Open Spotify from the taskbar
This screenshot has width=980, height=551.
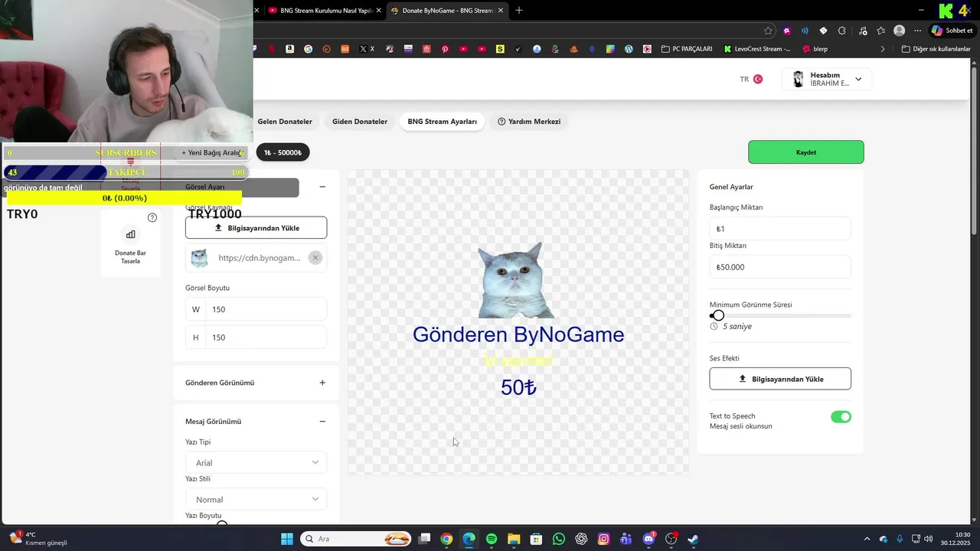tap(492, 539)
